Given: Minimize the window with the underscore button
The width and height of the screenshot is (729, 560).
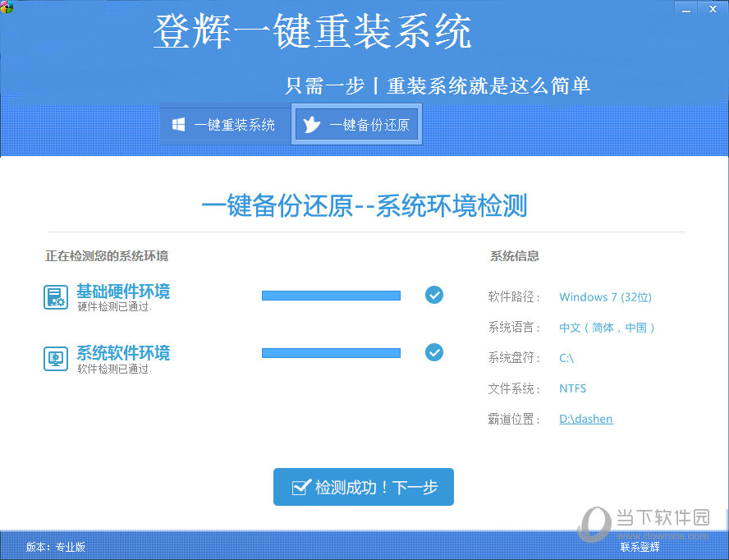Looking at the screenshot, I should tap(688, 8).
